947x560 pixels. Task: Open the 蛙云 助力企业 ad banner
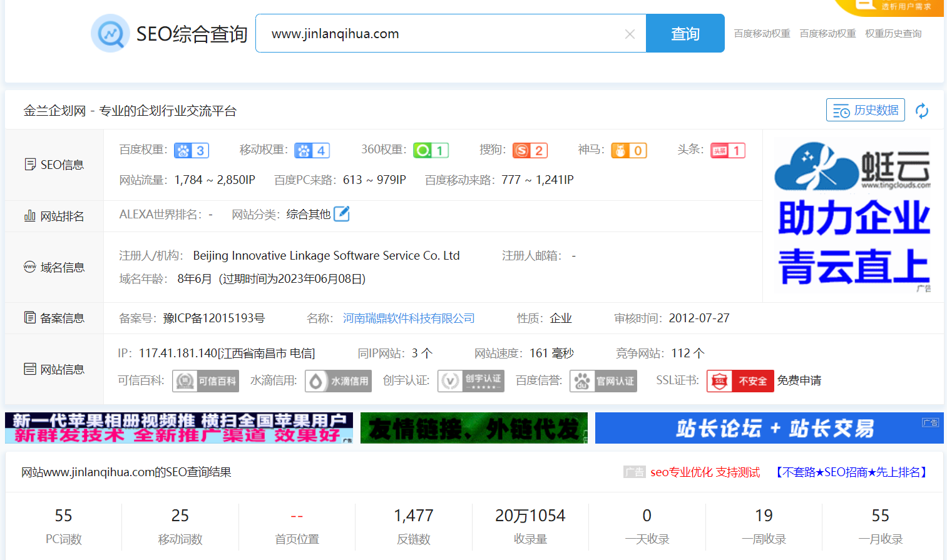pyautogui.click(x=852, y=216)
